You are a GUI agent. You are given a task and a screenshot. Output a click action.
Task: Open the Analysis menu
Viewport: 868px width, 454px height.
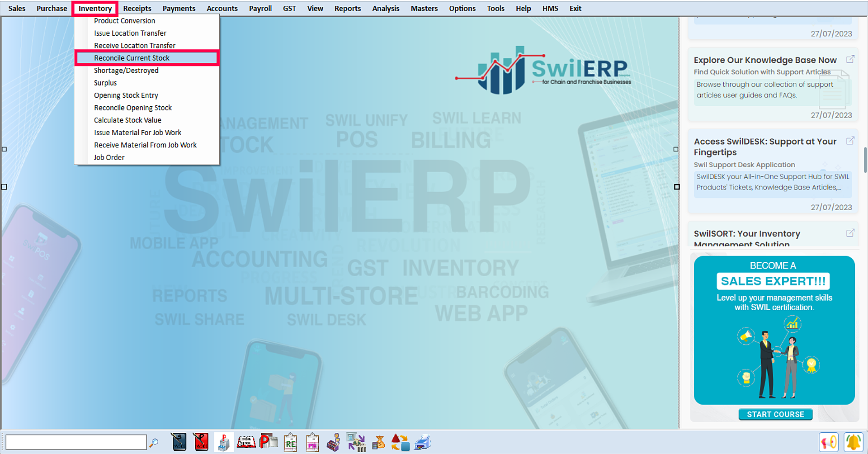tap(386, 8)
